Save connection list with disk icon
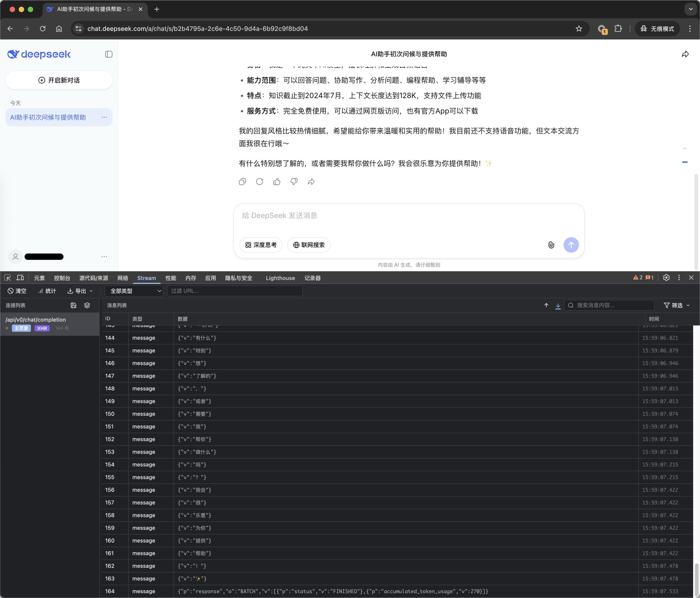This screenshot has width=700, height=598. [73, 305]
